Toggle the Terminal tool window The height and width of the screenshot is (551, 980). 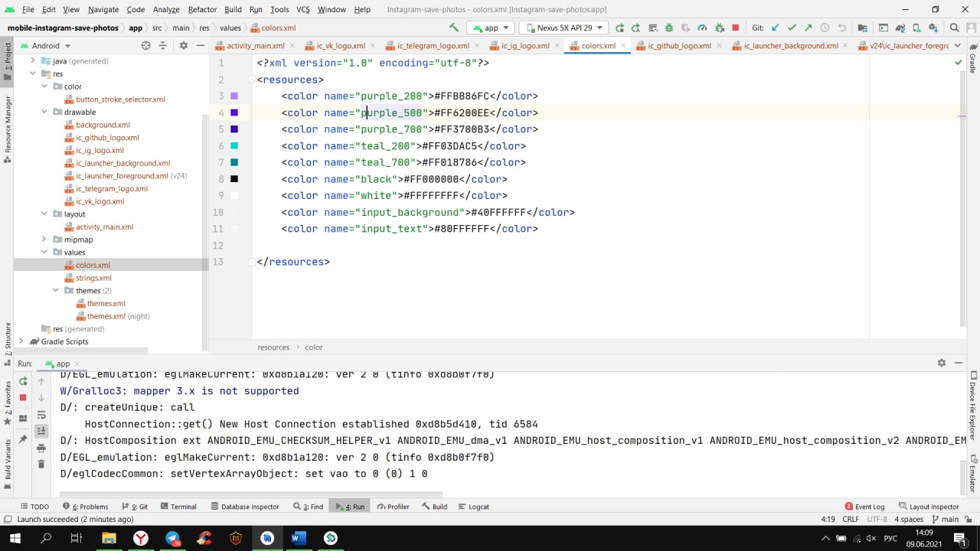178,507
